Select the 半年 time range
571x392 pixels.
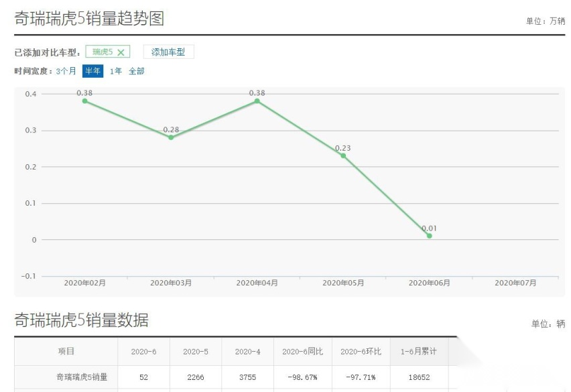coord(93,71)
